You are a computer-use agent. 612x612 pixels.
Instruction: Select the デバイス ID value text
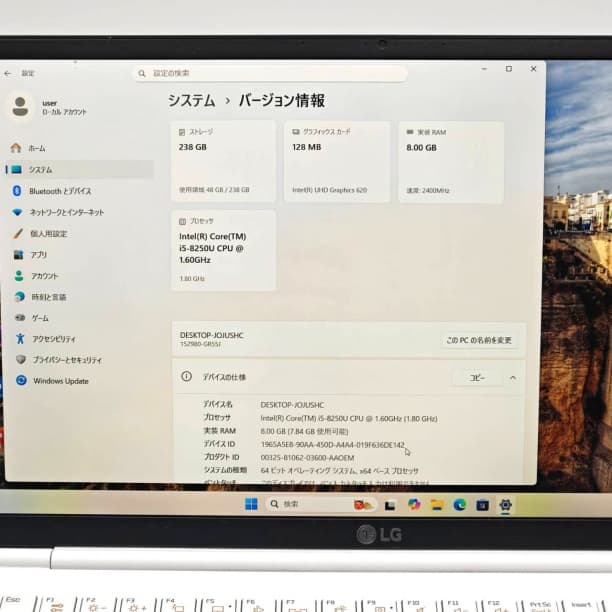pyautogui.click(x=333, y=445)
